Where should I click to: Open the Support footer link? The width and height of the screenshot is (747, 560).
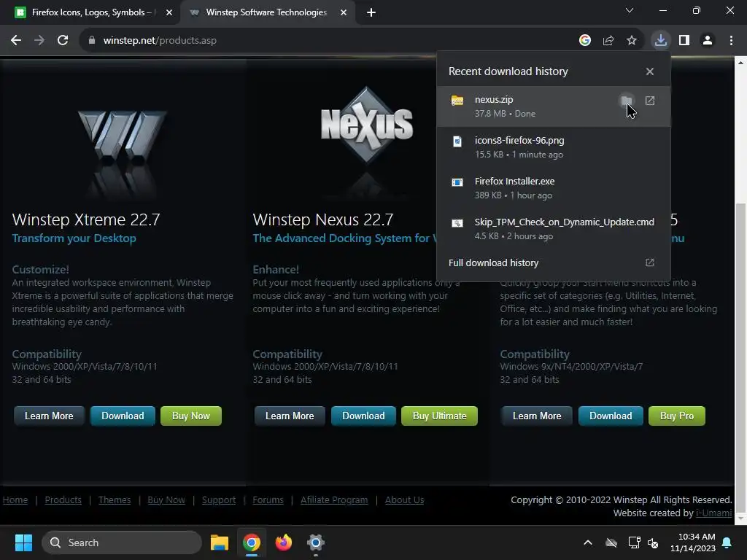(219, 500)
